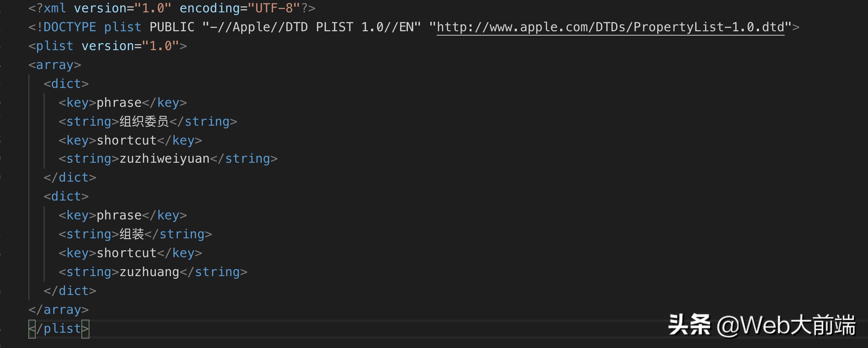Click the zuzhiweiyuan shortcut string
868x348 pixels.
coord(164,159)
